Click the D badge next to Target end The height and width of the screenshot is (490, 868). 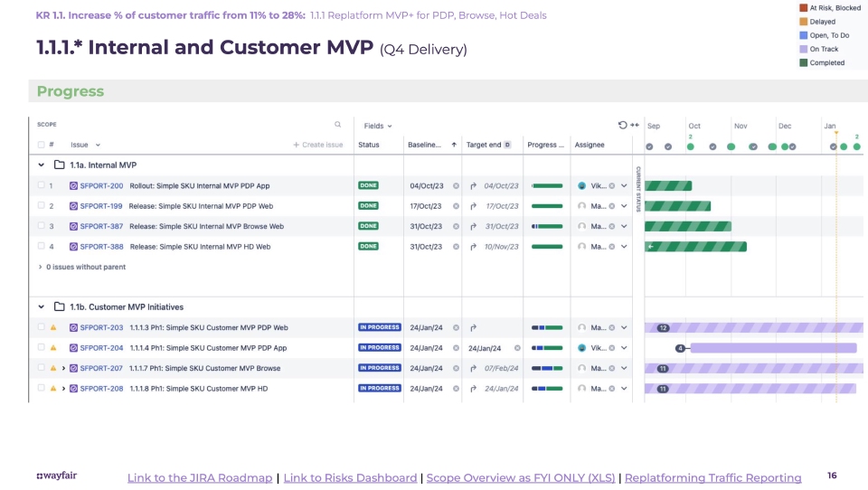507,145
